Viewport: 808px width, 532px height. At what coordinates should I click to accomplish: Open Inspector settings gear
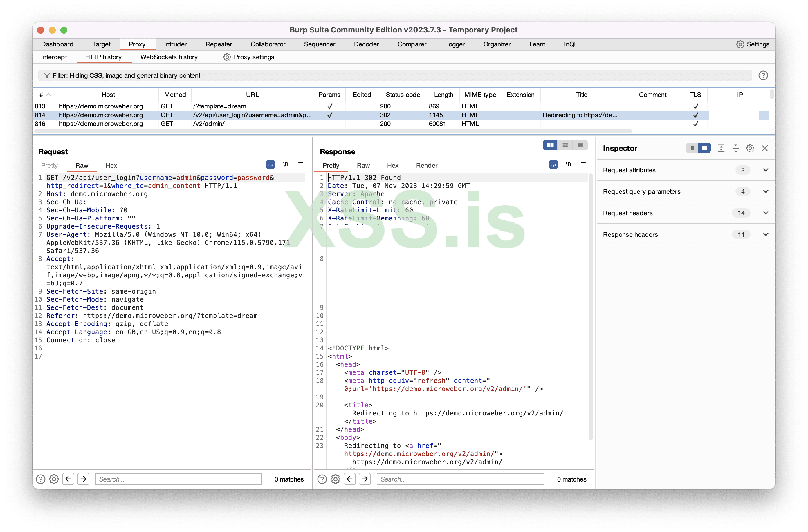tap(750, 148)
